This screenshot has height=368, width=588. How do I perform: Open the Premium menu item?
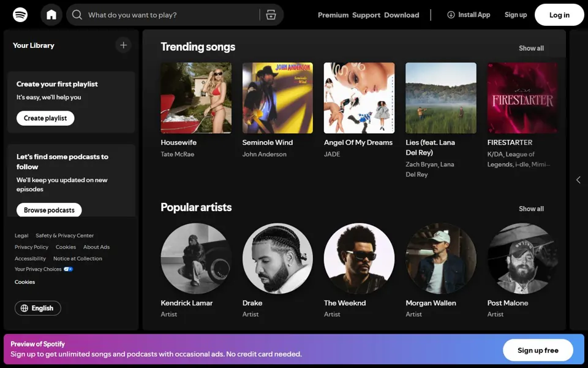(333, 15)
